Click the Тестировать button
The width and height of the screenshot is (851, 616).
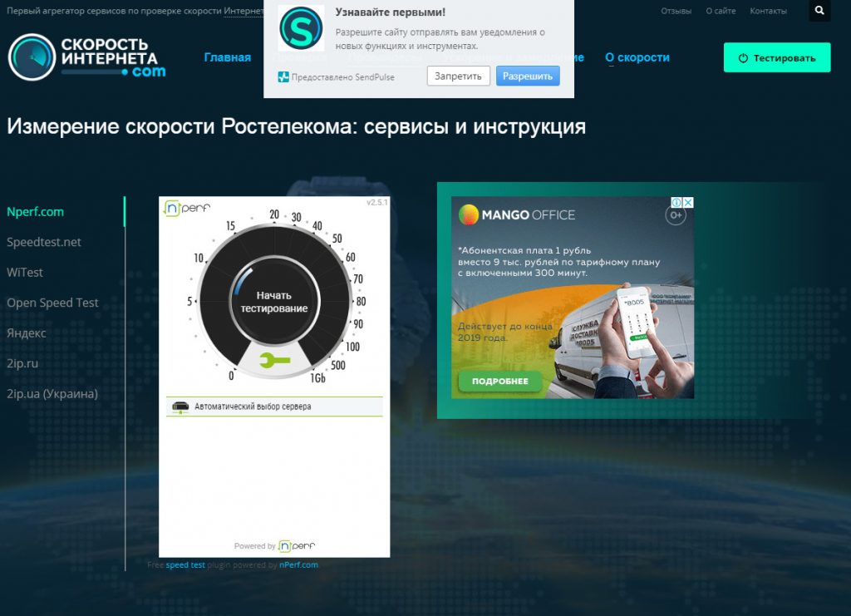pos(777,57)
